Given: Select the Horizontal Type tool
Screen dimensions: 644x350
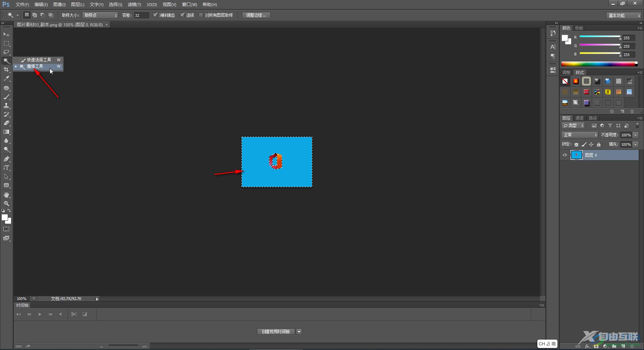Looking at the screenshot, I should tap(6, 168).
